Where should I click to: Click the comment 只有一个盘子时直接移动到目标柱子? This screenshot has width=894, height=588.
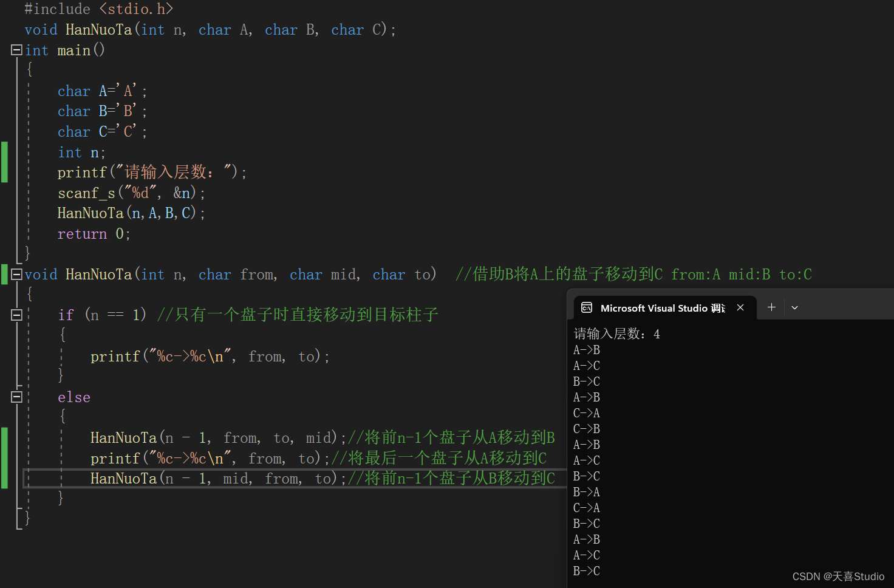point(298,315)
